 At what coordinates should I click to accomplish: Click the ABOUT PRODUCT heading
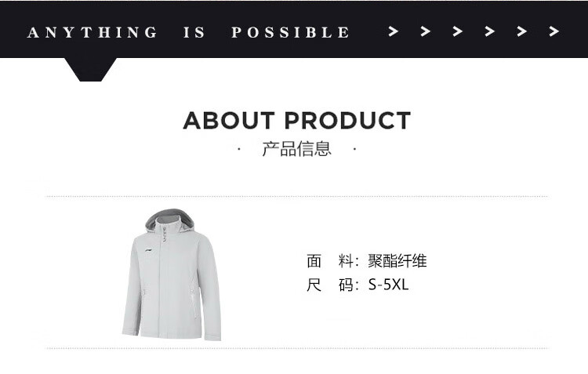coord(297,121)
